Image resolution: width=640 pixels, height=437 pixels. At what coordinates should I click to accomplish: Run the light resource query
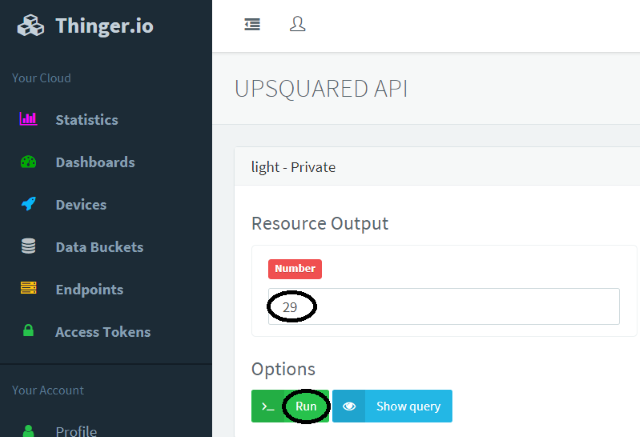(x=290, y=406)
